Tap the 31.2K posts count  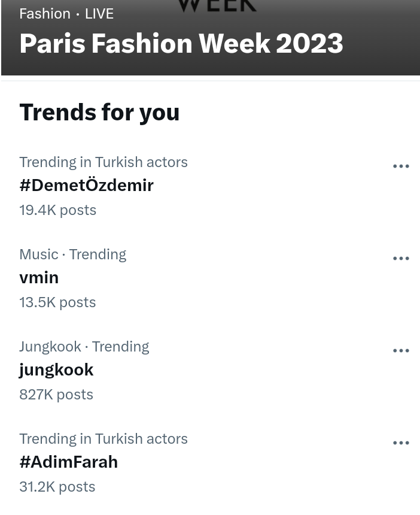point(57,487)
